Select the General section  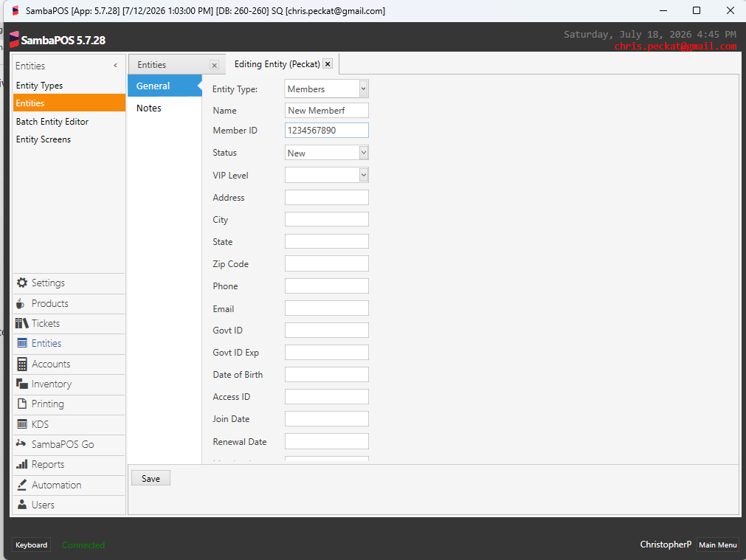coord(165,86)
